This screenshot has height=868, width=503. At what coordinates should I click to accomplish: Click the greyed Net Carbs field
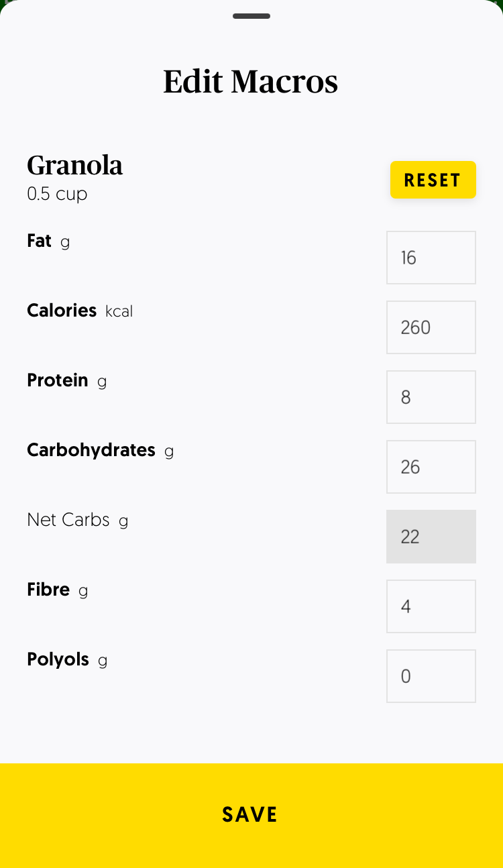pyautogui.click(x=431, y=537)
